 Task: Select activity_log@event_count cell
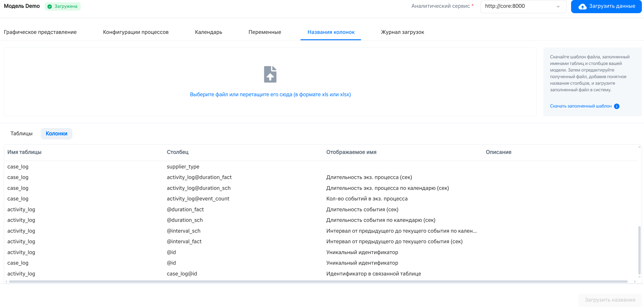pos(198,199)
